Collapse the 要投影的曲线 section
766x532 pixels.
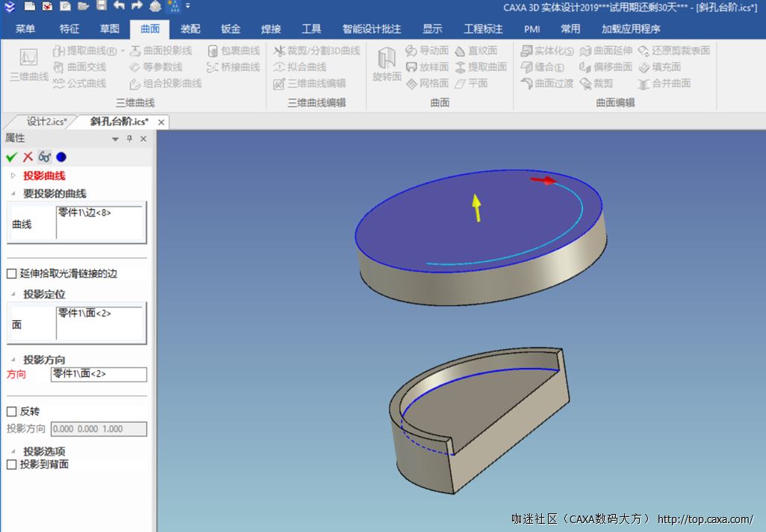pos(13,194)
